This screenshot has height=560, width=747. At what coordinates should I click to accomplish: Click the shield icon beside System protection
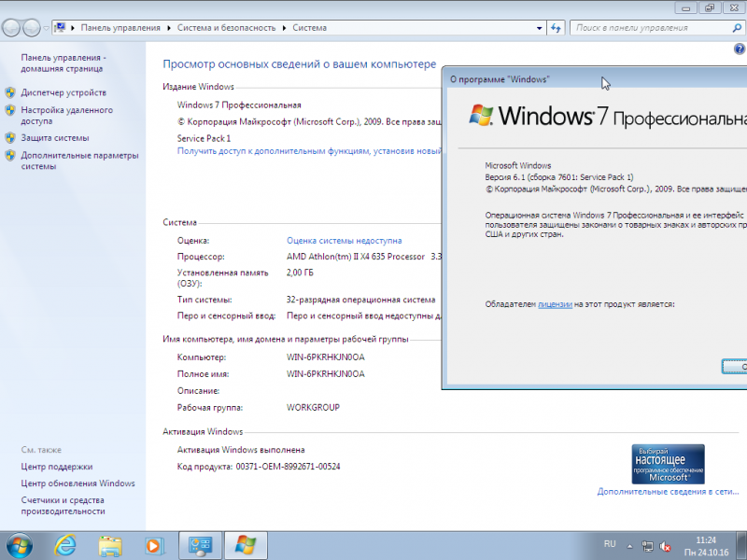coord(10,138)
